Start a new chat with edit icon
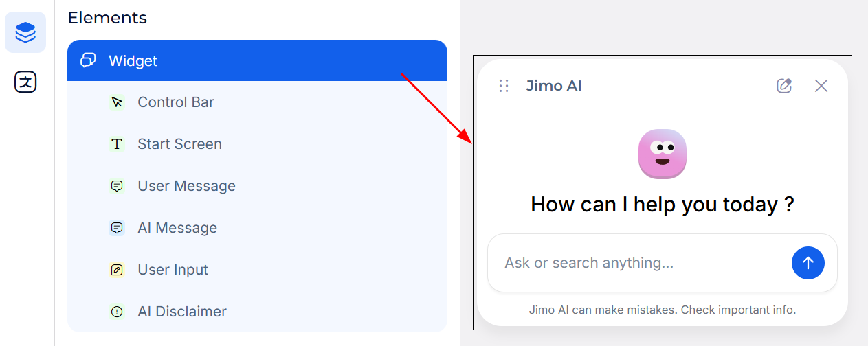This screenshot has height=346, width=868. point(784,86)
